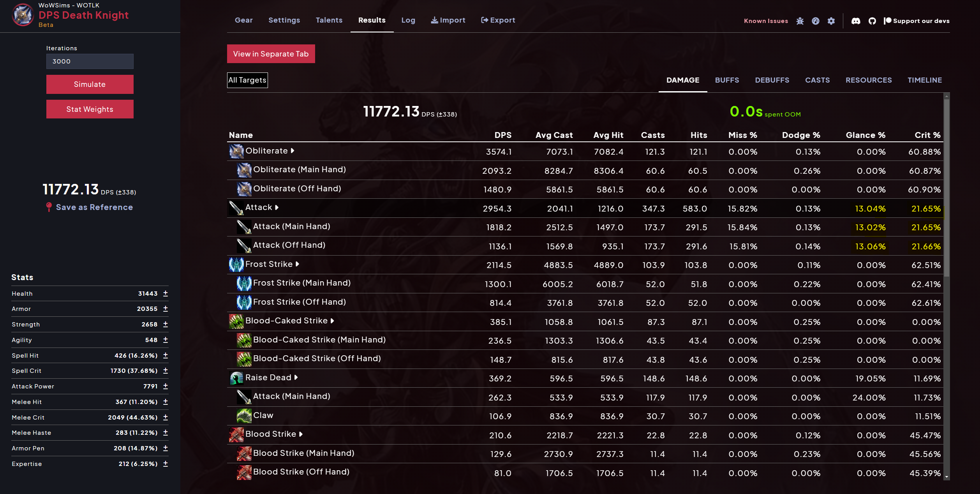
Task: Open the settings gear icon in the header
Action: pyautogui.click(x=831, y=21)
